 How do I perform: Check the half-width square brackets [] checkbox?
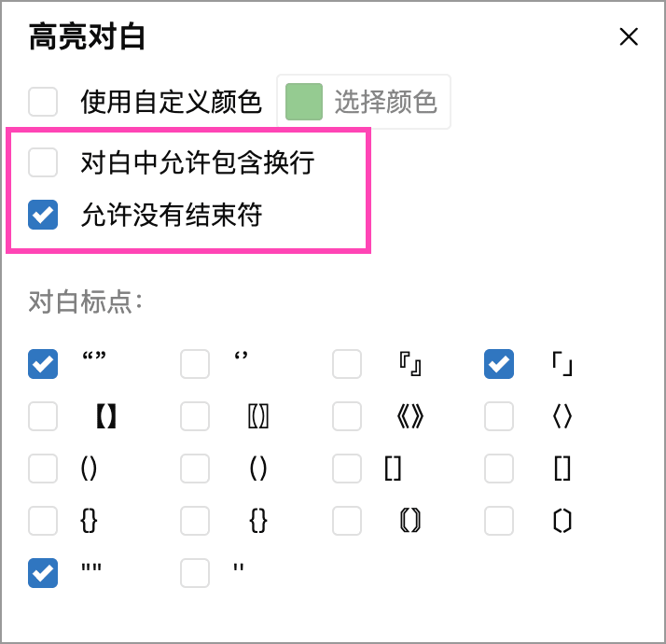(347, 469)
